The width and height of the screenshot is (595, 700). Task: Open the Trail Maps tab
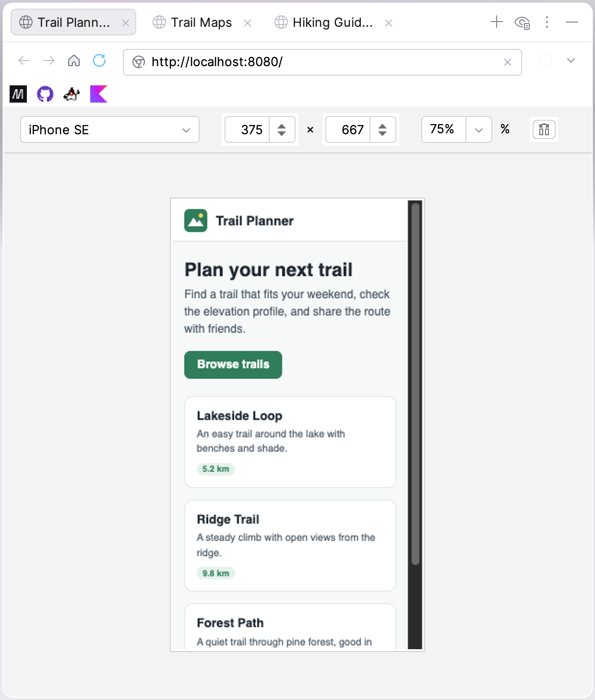[202, 23]
